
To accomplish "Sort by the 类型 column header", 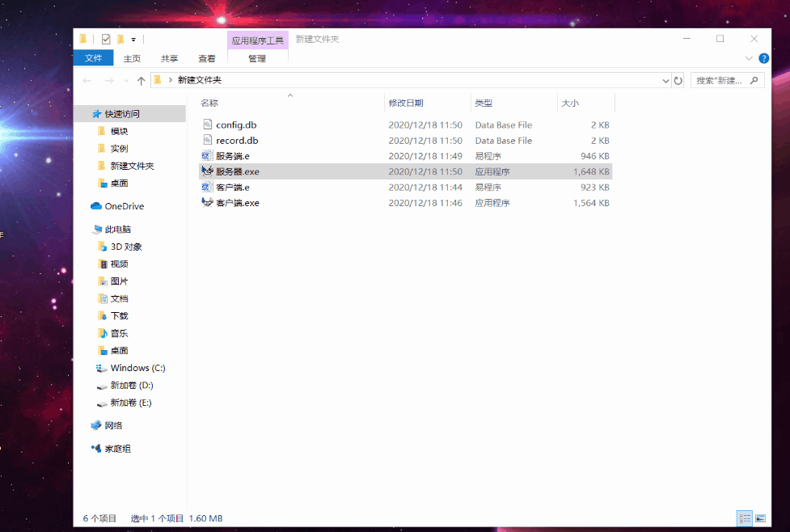I will (484, 103).
